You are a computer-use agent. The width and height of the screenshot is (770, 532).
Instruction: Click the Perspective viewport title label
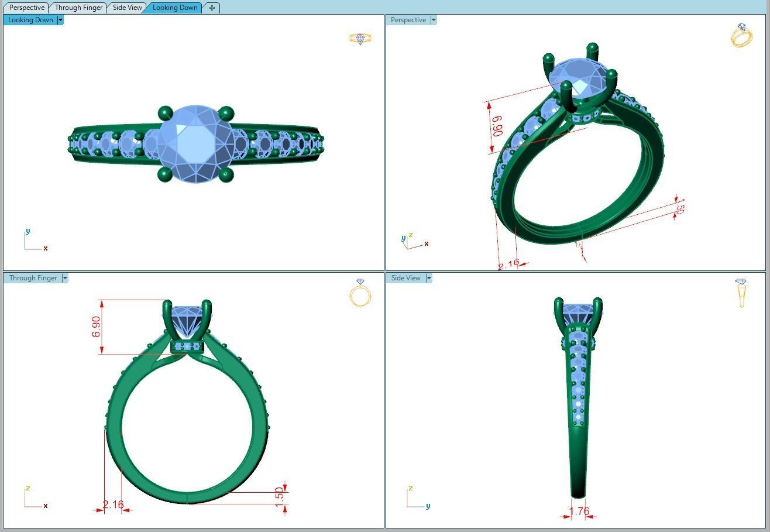[408, 20]
